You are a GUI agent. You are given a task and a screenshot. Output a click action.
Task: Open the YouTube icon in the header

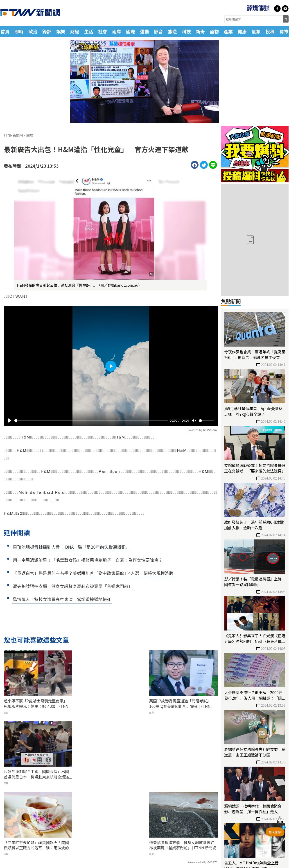coord(285,9)
